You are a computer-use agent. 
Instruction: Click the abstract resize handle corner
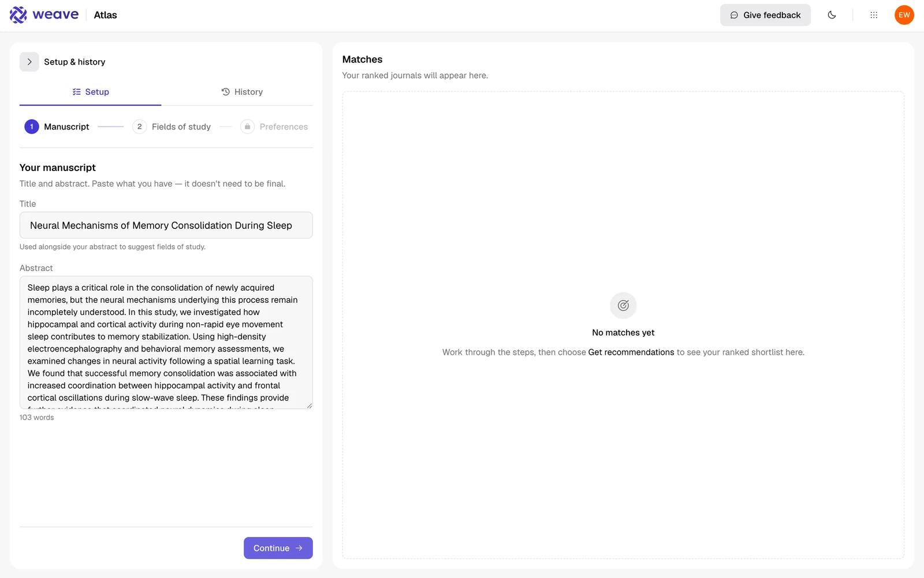point(310,406)
